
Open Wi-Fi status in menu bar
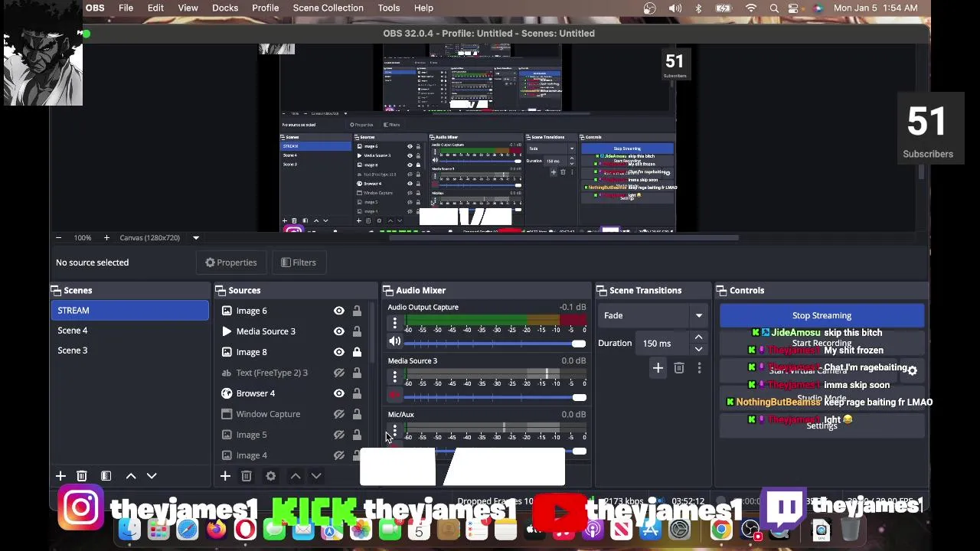[x=751, y=8]
